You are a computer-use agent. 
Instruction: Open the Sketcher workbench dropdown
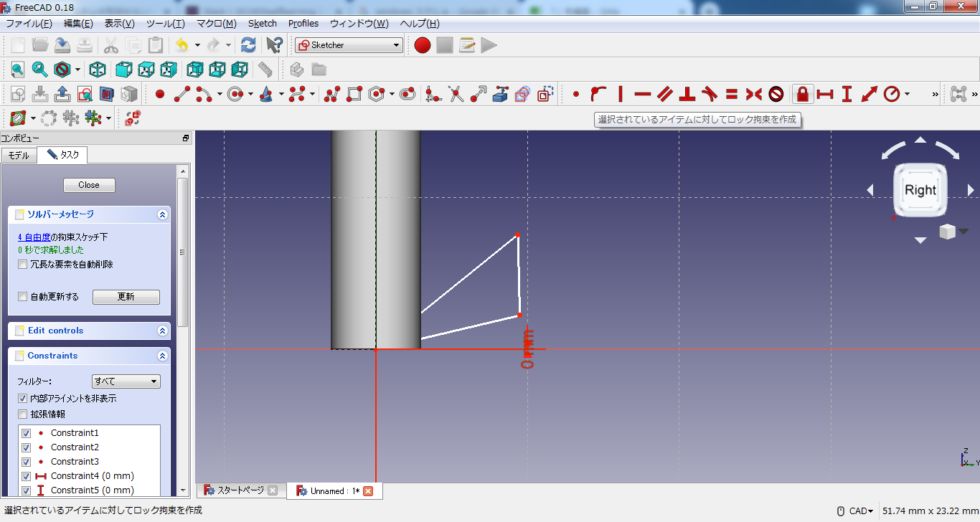pos(349,45)
